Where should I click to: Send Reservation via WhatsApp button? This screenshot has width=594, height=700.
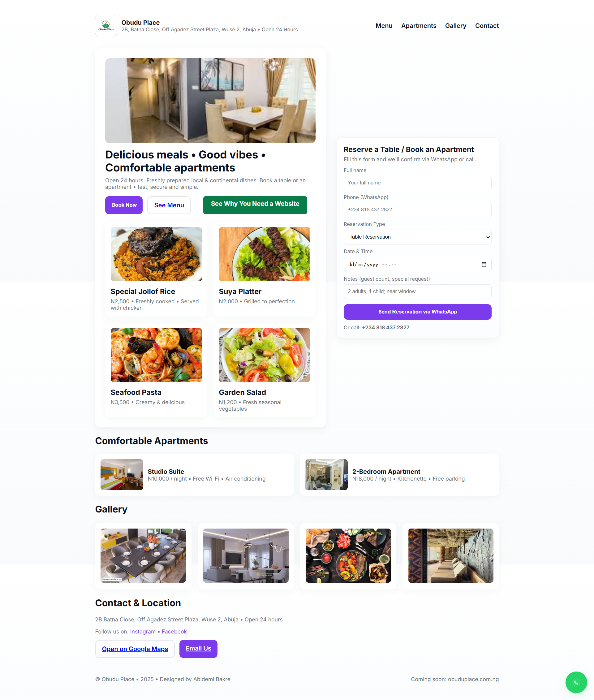417,312
